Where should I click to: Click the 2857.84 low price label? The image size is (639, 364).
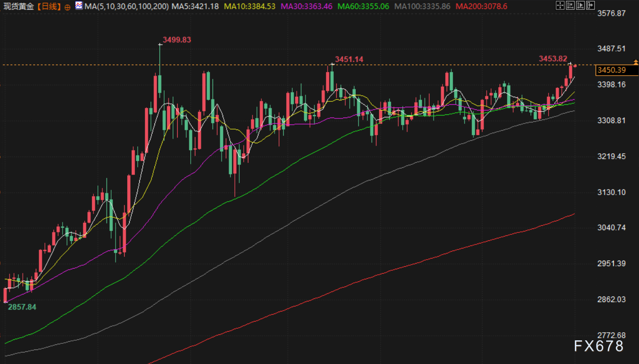coord(22,307)
